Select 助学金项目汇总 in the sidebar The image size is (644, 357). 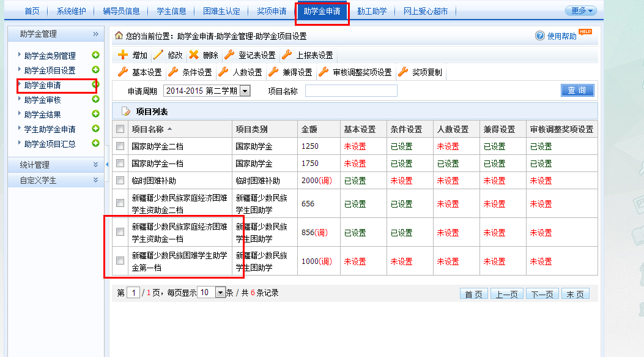(50, 144)
